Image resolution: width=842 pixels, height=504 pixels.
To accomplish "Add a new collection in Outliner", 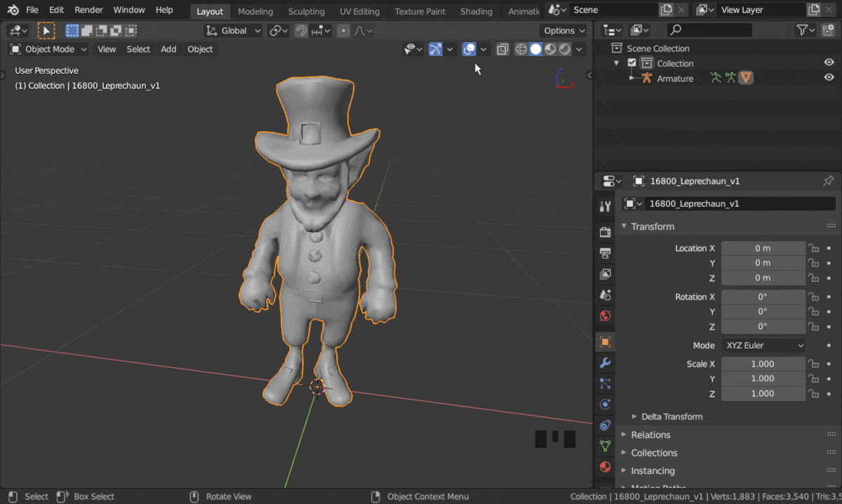I will tap(829, 30).
